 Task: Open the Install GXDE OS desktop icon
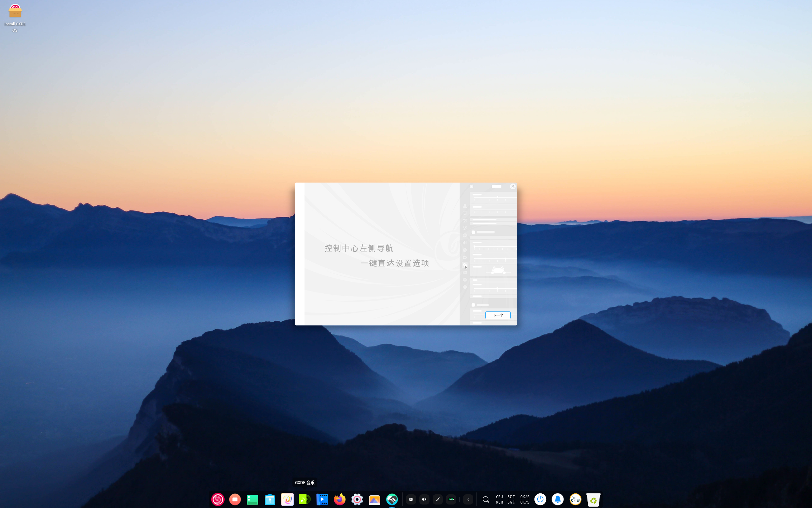[15, 18]
